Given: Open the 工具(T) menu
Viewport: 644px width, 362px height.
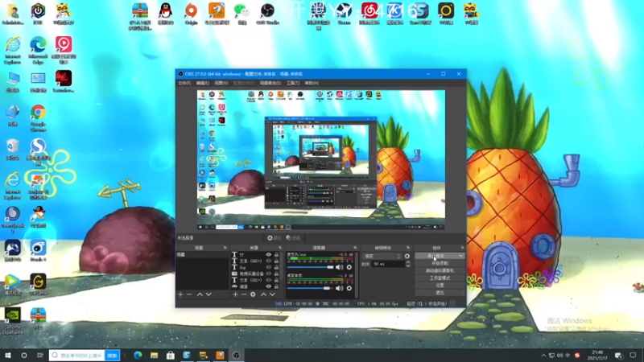Looking at the screenshot, I should pyautogui.click(x=293, y=83).
